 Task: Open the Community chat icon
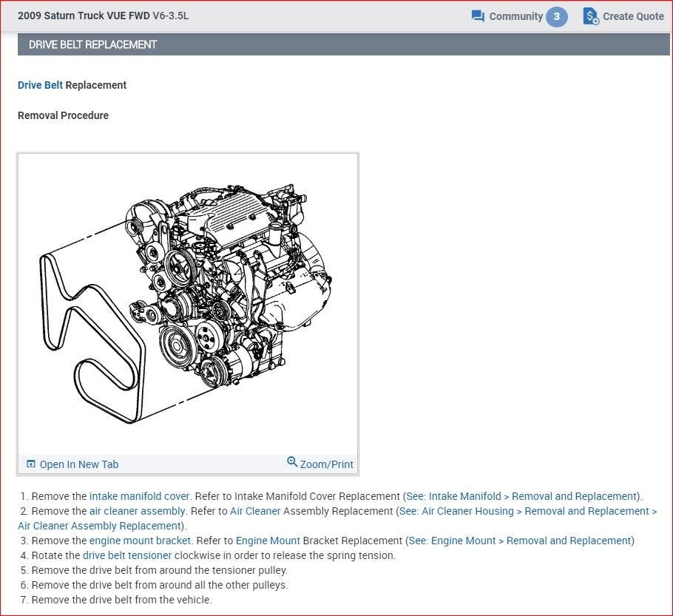[478, 16]
